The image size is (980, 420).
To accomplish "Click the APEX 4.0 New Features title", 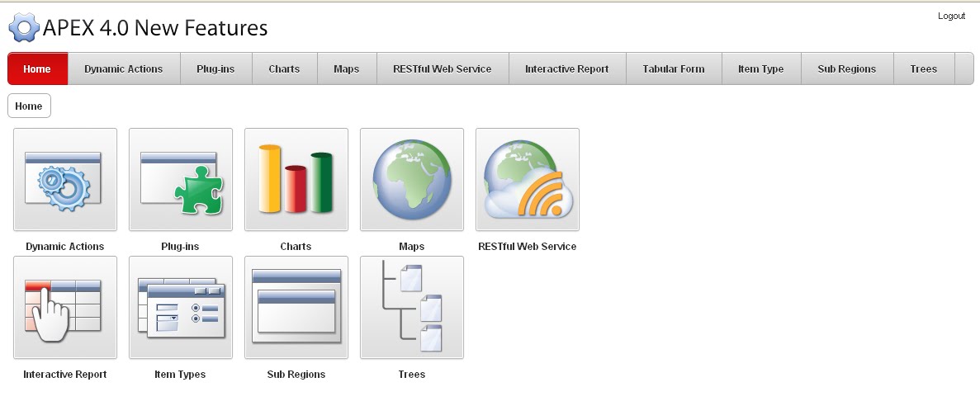I will (155, 27).
